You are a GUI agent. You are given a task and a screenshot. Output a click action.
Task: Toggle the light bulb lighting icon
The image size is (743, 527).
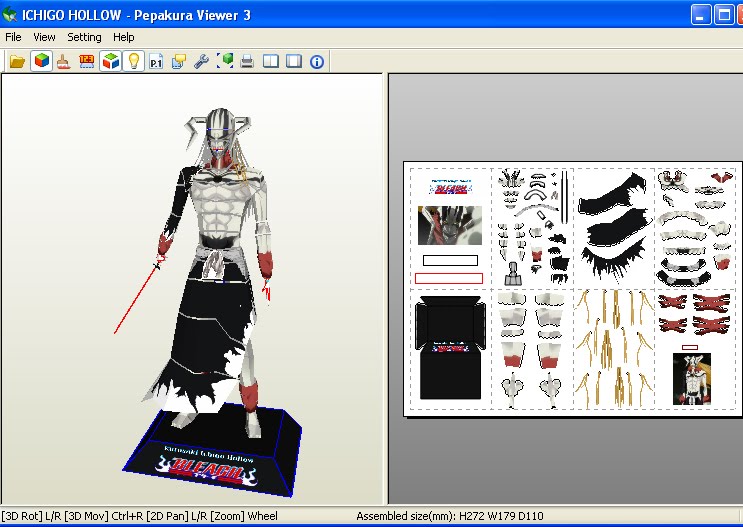tap(134, 61)
